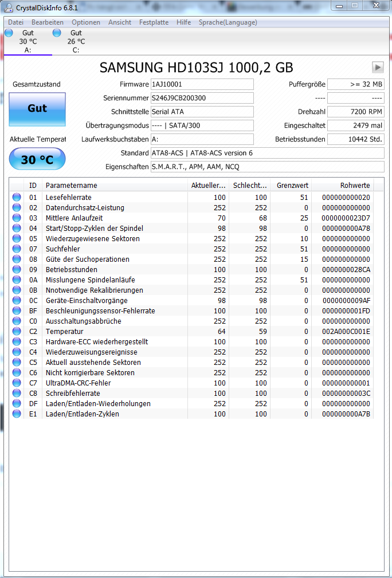Click status orb for Laden/Entladen-Zyklen
Viewport: 392px width, 578px height.
tap(16, 414)
